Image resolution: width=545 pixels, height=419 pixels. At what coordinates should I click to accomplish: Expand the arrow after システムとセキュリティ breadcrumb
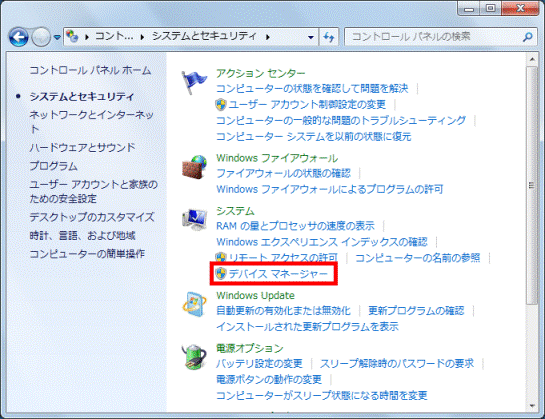(x=268, y=37)
